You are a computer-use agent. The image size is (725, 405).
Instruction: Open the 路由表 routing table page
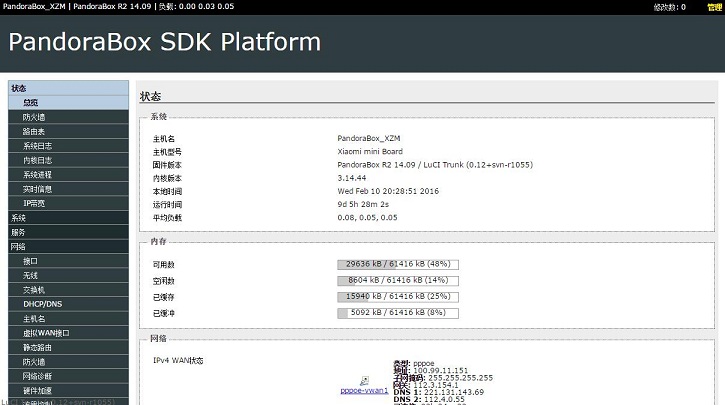tap(68, 131)
